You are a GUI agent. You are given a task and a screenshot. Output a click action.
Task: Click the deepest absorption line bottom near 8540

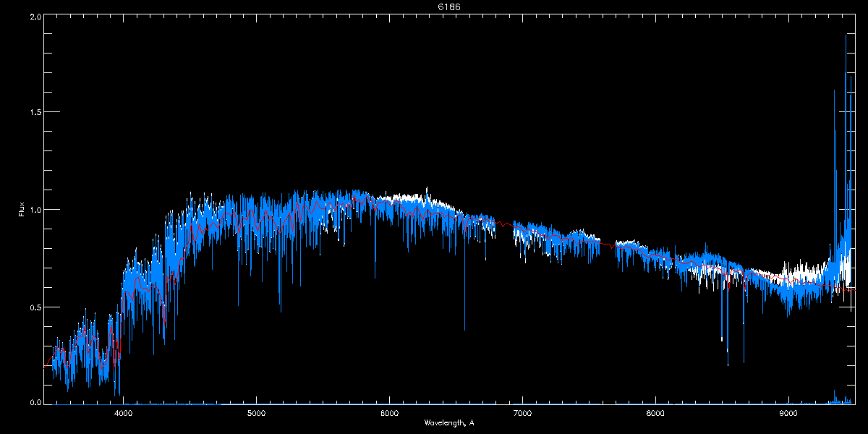(x=728, y=362)
